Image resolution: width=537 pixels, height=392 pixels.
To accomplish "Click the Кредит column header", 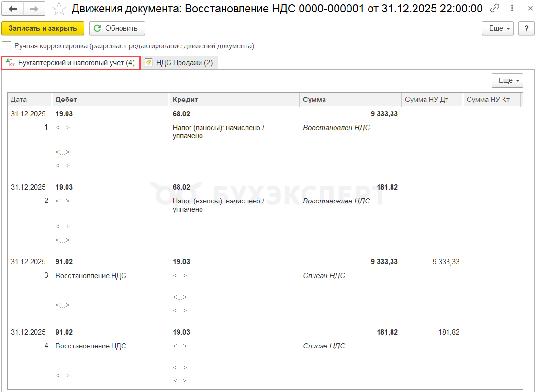I will coord(234,100).
